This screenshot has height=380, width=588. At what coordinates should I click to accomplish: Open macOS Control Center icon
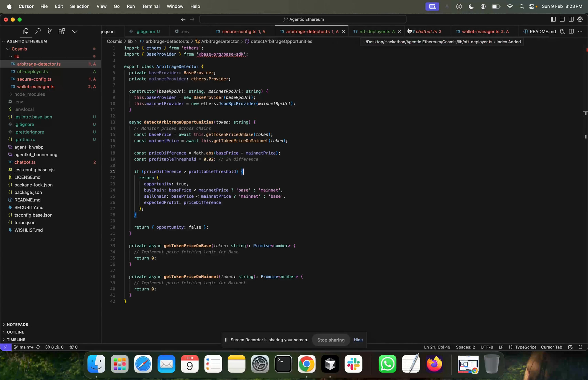coord(531,6)
